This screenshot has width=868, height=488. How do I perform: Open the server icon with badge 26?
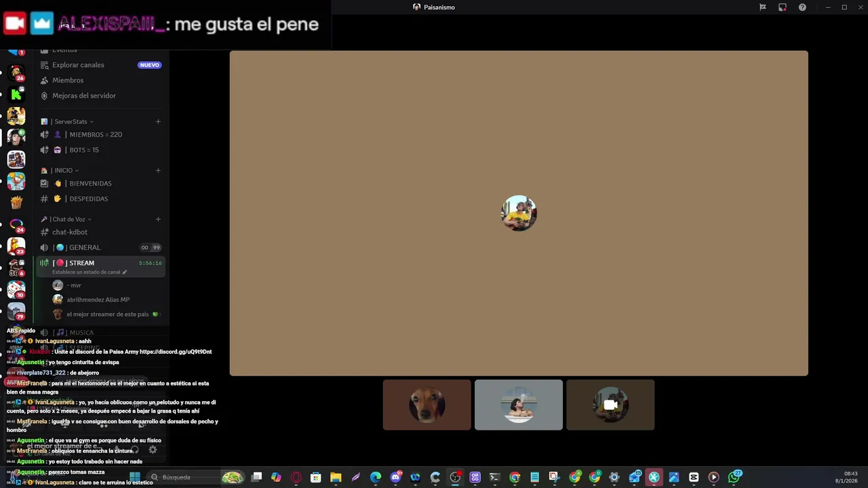[x=16, y=72]
